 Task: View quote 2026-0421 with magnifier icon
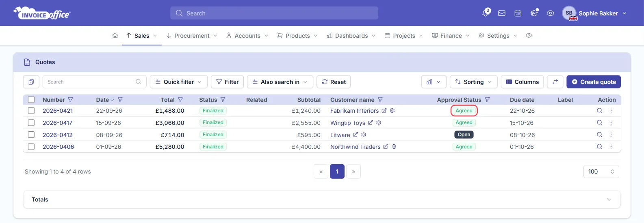click(599, 111)
